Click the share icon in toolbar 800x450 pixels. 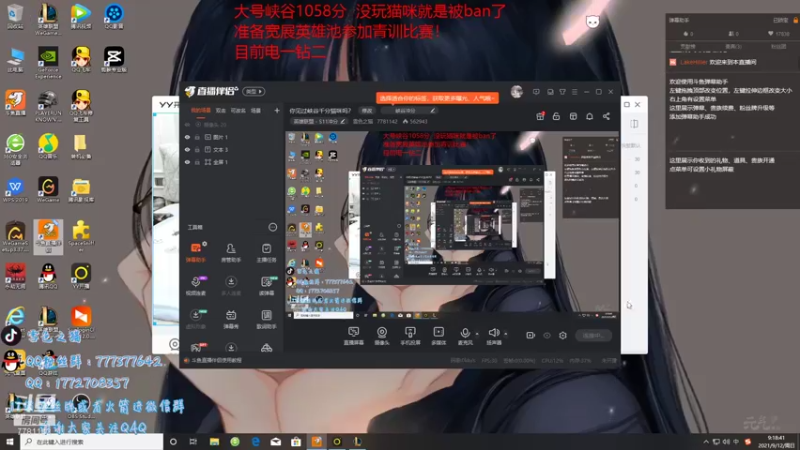(x=606, y=116)
